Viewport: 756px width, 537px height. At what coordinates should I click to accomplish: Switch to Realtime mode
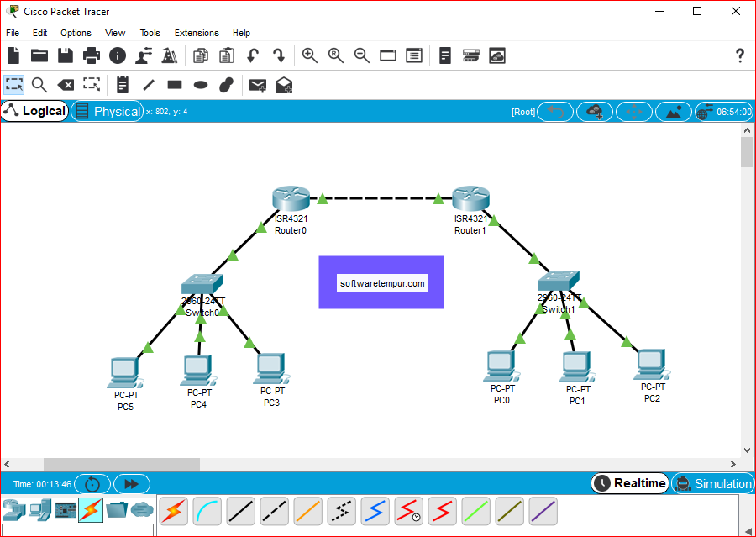pos(630,483)
